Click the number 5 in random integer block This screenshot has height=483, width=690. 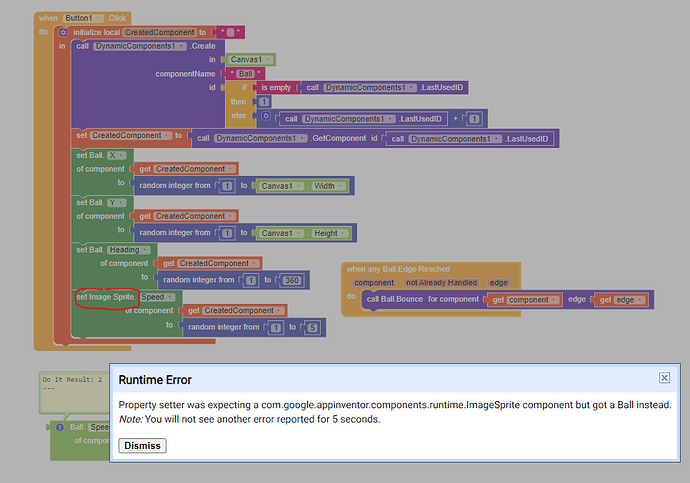click(x=312, y=327)
